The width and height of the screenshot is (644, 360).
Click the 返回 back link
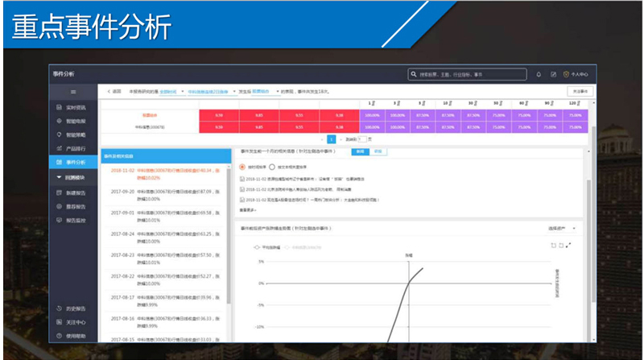pos(113,92)
